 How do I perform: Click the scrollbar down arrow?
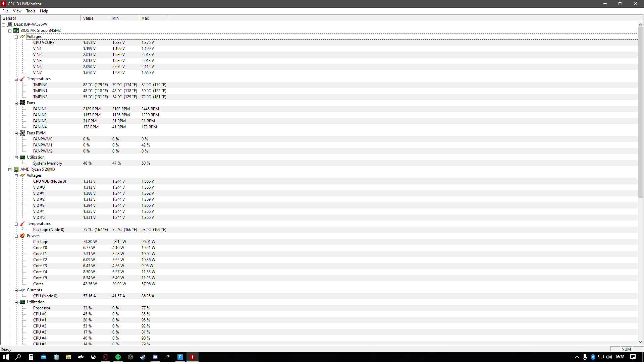point(640,342)
